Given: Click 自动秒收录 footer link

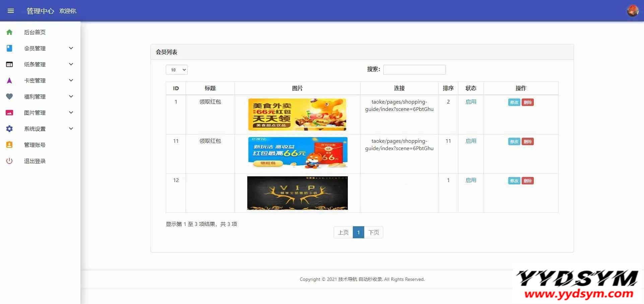Looking at the screenshot, I should (x=370, y=279).
